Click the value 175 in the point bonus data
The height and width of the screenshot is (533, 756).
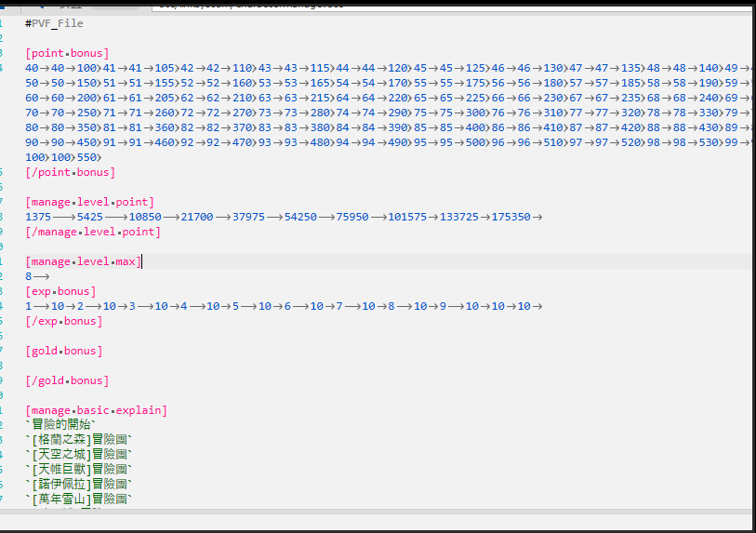click(475, 83)
